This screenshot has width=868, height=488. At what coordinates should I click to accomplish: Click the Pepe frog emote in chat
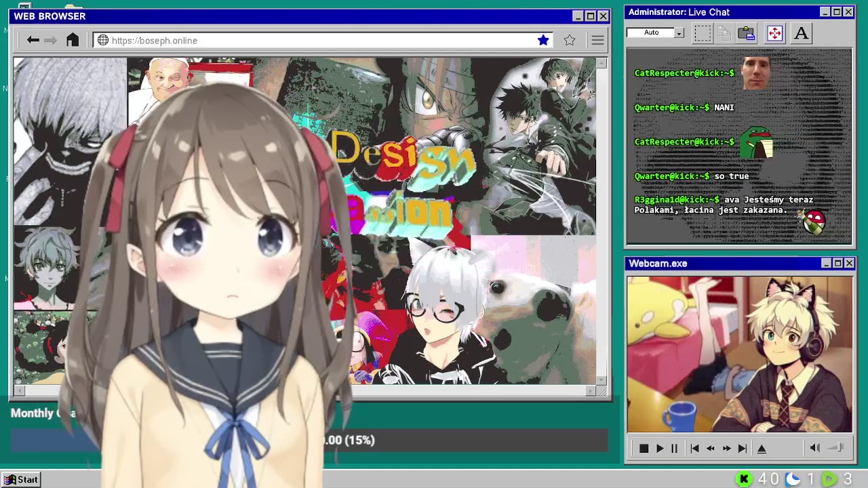pos(756,142)
